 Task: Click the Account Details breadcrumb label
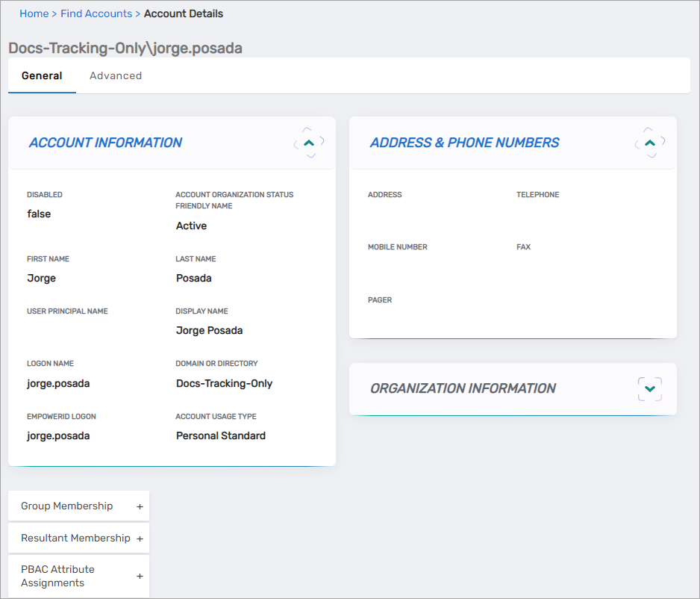coord(184,13)
